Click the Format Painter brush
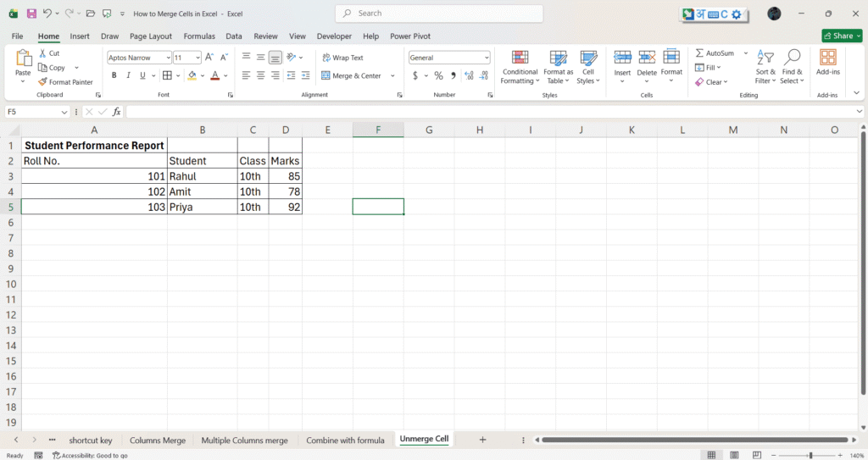The width and height of the screenshot is (868, 460). click(42, 82)
